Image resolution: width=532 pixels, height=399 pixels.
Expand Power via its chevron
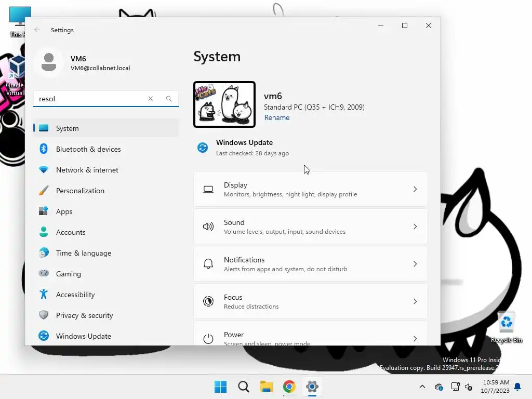coord(415,339)
